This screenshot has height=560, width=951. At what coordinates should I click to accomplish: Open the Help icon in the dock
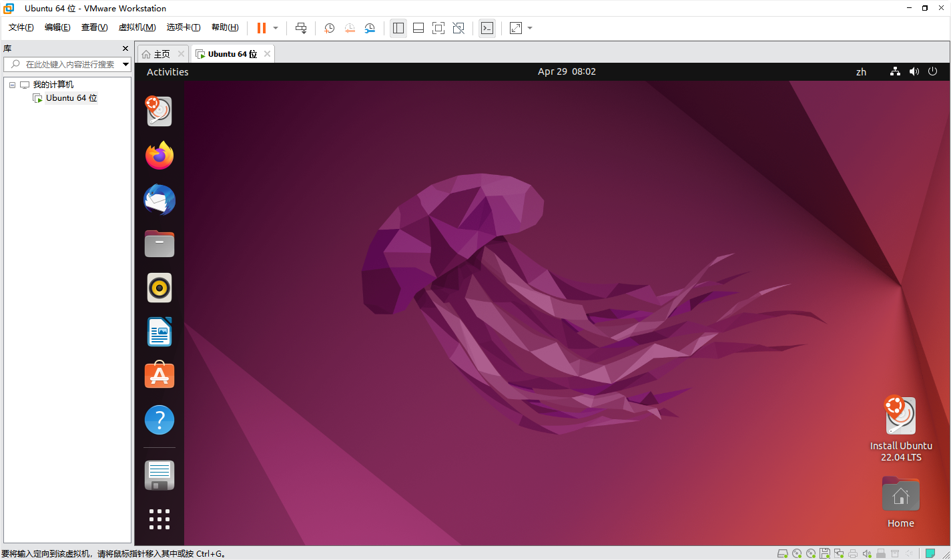click(160, 421)
